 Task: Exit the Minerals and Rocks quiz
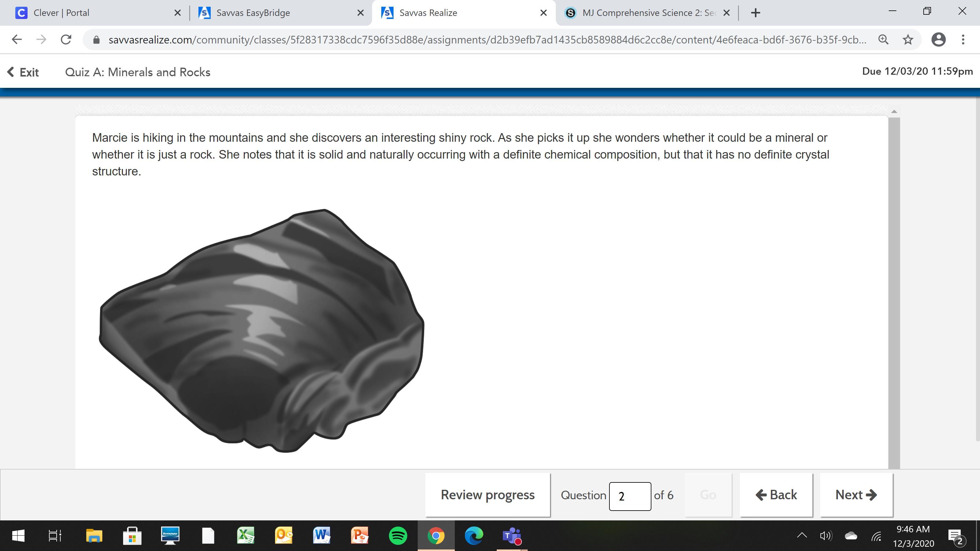click(x=23, y=72)
